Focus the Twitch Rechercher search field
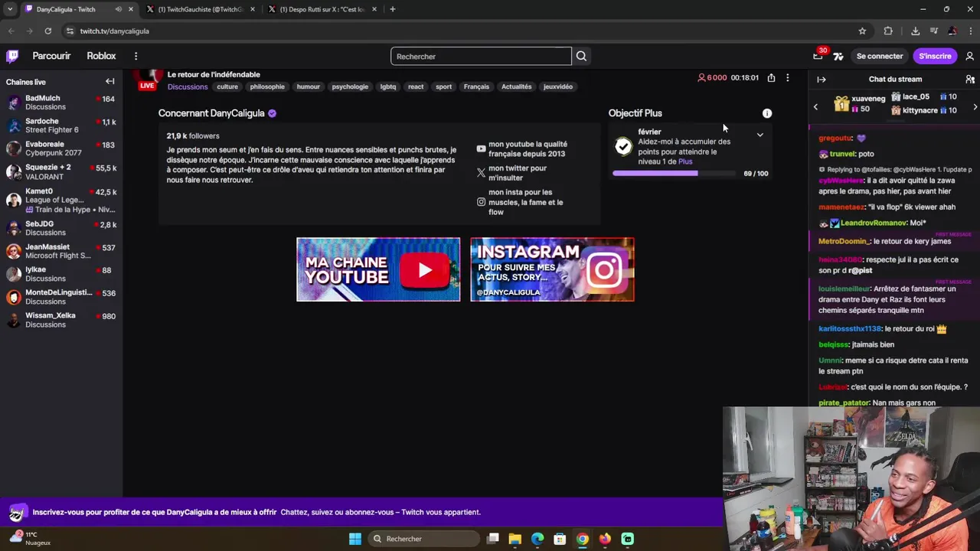Viewport: 980px width, 551px height. coord(481,56)
